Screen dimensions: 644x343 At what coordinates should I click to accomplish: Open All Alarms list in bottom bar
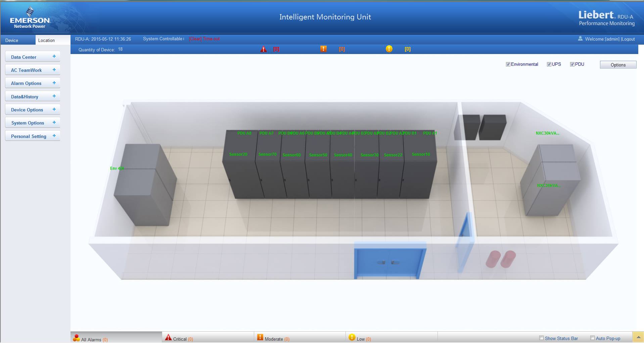(91, 339)
